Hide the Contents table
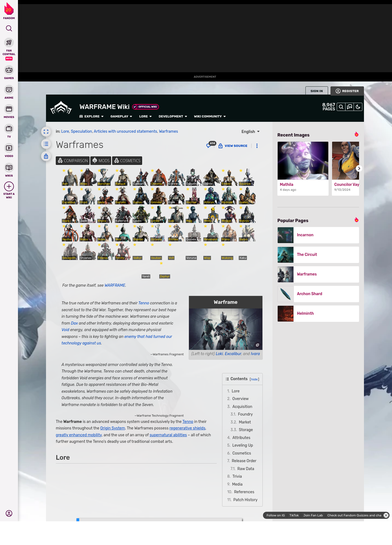This screenshot has width=392, height=545. point(254,379)
